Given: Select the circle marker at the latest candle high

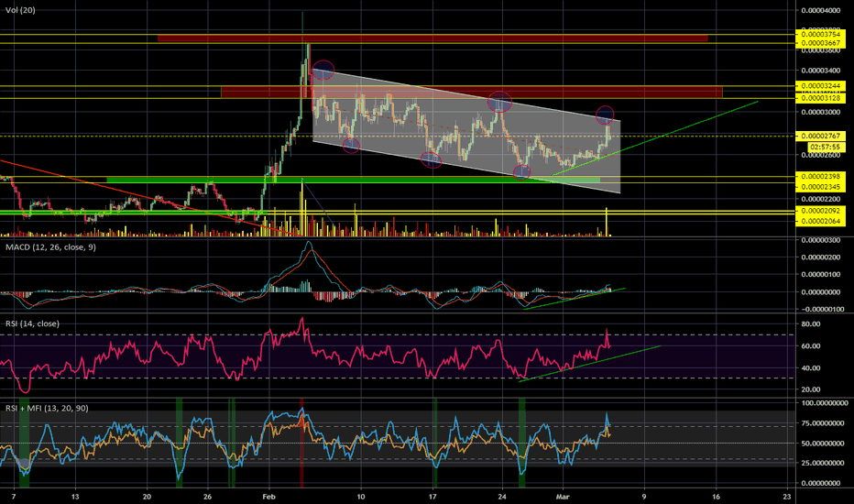Looking at the screenshot, I should tap(605, 115).
